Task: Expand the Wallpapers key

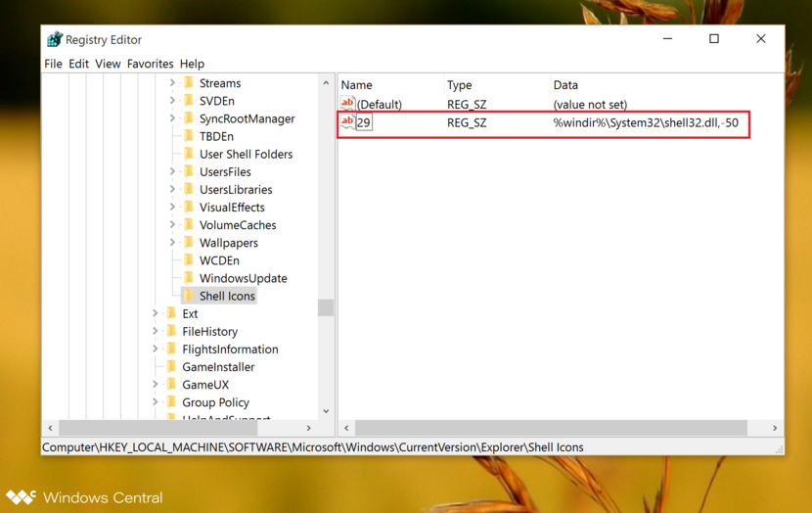Action: point(172,242)
